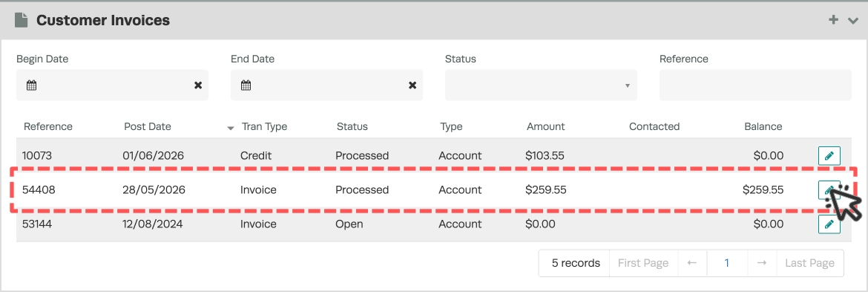Viewport: 868px width, 292px height.
Task: Select reference 53144 cell
Action: [38, 224]
